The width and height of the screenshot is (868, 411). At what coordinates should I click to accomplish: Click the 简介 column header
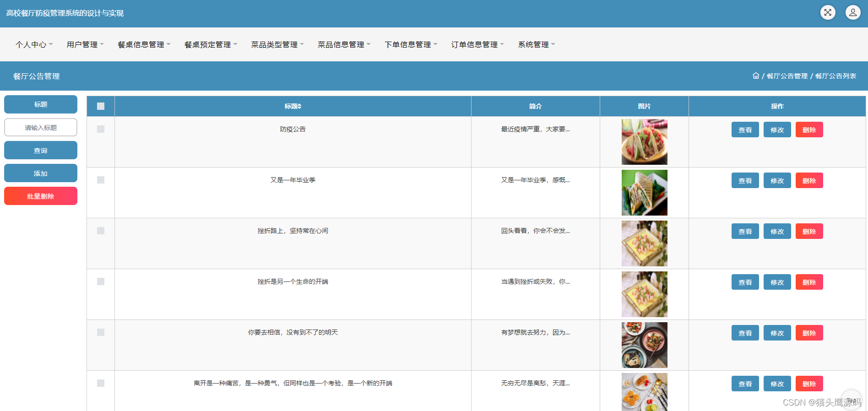click(536, 106)
